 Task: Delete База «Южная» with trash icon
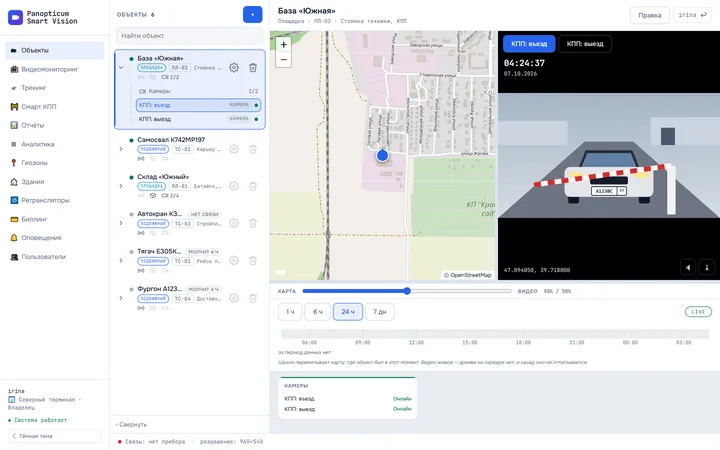pyautogui.click(x=253, y=68)
